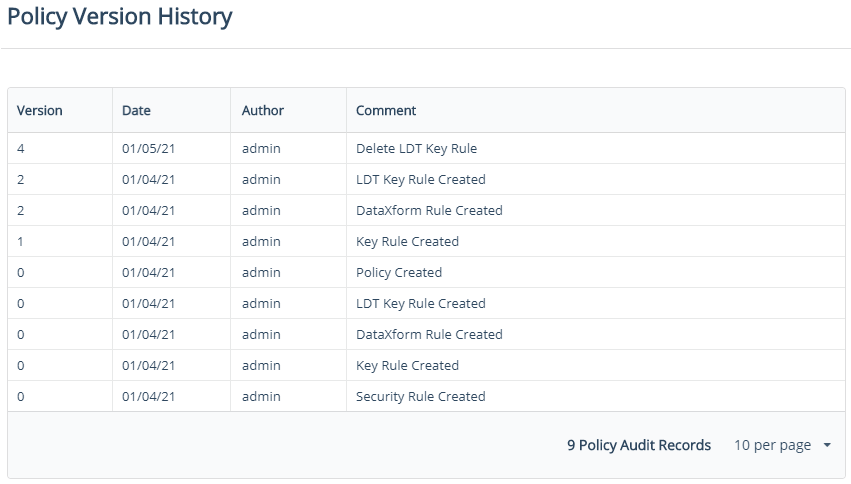Viewport: 851px width, 484px height.
Task: Select the Comment column header
Action: [x=386, y=111]
